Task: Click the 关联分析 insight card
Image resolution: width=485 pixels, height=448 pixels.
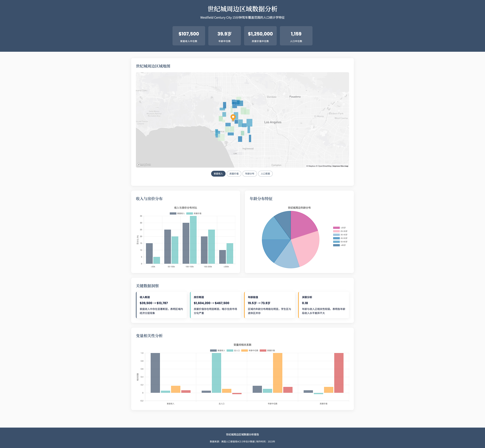Action: [x=324, y=305]
